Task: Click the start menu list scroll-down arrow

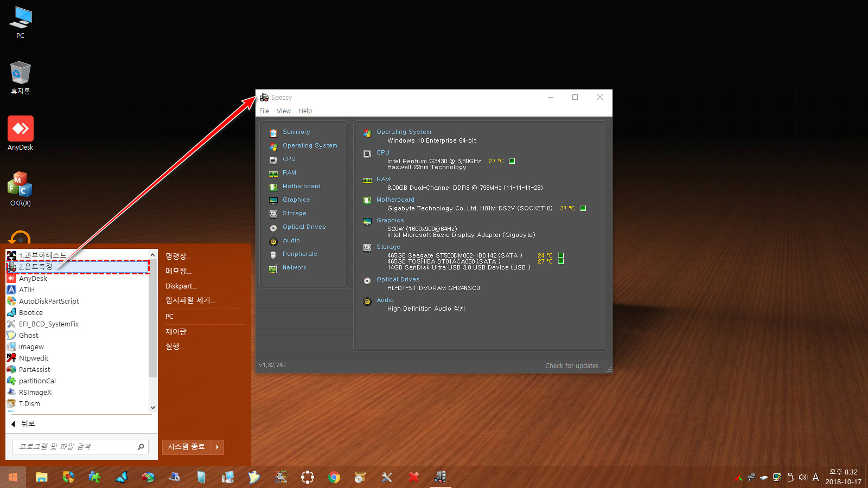Action: coord(152,407)
